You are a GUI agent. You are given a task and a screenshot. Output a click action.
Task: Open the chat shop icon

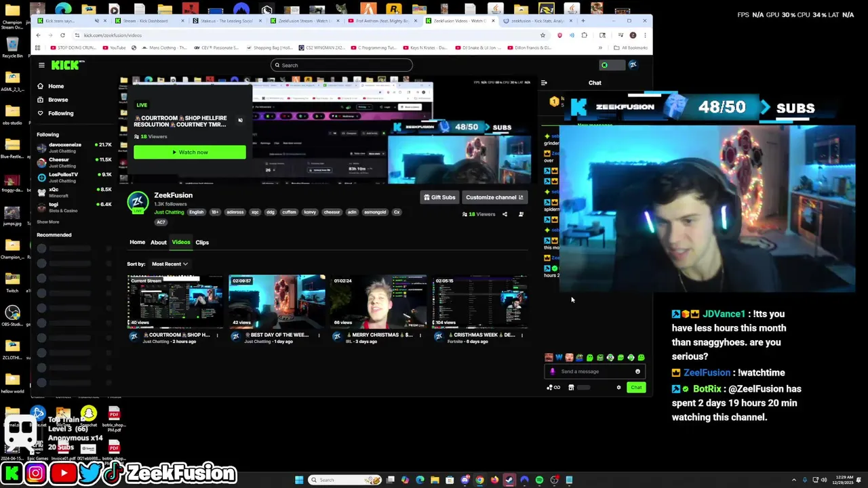[x=571, y=388]
